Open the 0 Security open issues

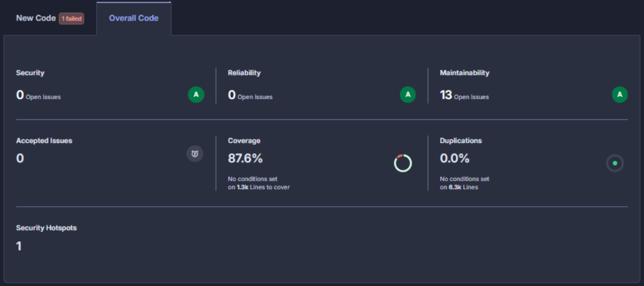(x=20, y=95)
